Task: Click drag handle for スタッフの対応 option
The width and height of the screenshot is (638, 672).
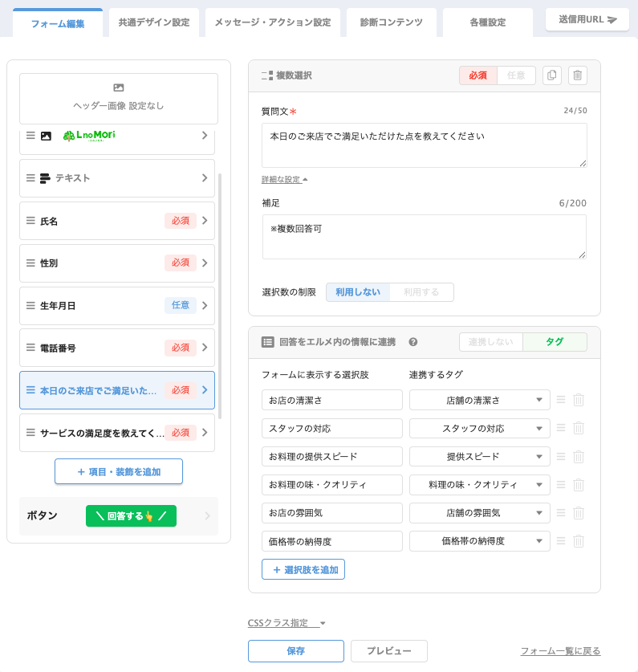Action: (x=561, y=428)
